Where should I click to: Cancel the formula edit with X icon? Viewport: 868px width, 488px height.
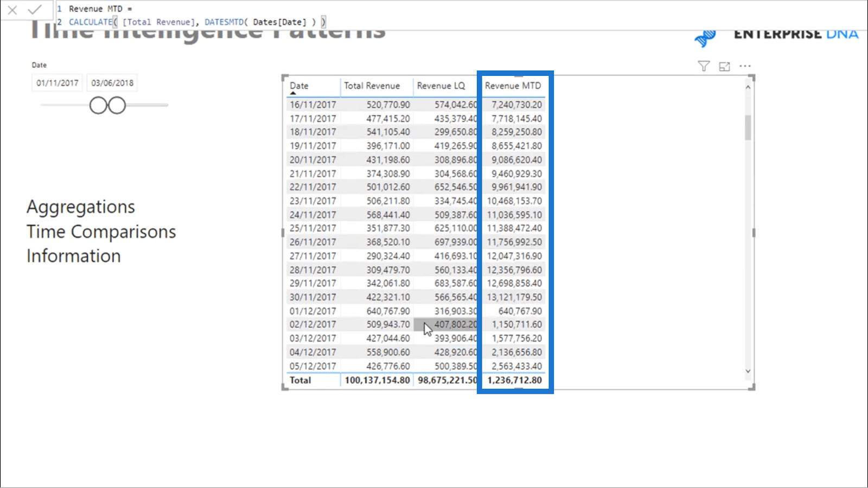12,10
